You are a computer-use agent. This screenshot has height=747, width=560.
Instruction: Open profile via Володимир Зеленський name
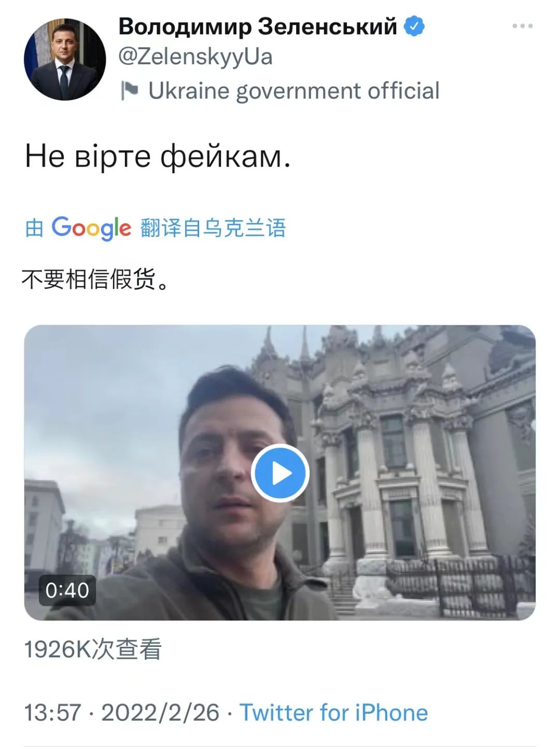point(258,26)
